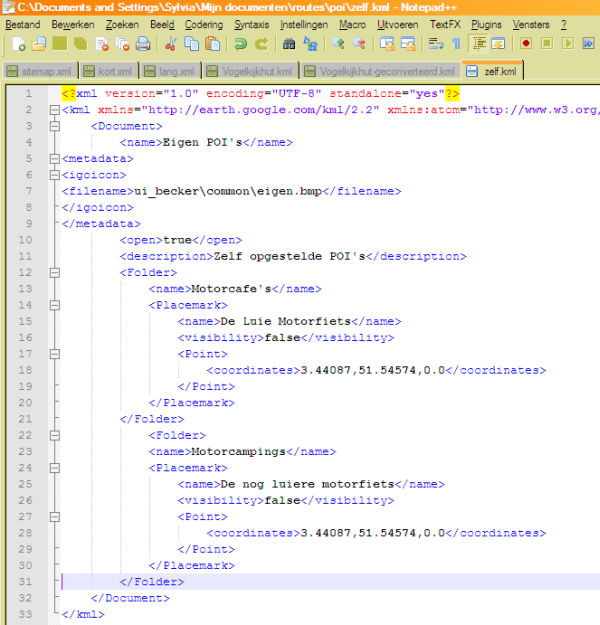Open the Bewerken menu
600x625 pixels.
tap(73, 25)
